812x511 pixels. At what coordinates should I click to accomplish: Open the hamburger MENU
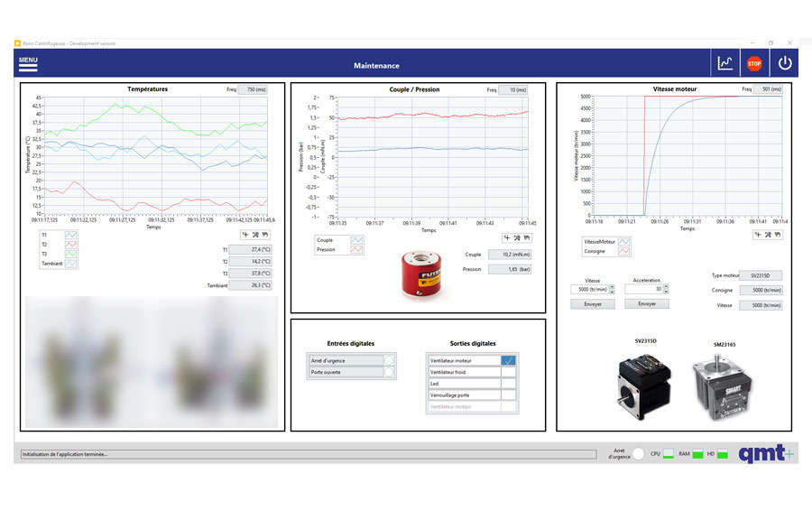(28, 64)
